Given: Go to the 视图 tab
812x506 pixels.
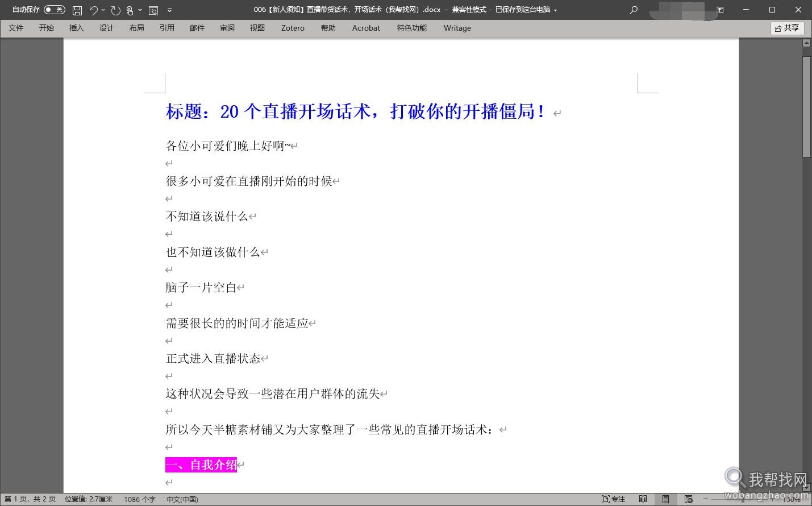Looking at the screenshot, I should point(257,28).
